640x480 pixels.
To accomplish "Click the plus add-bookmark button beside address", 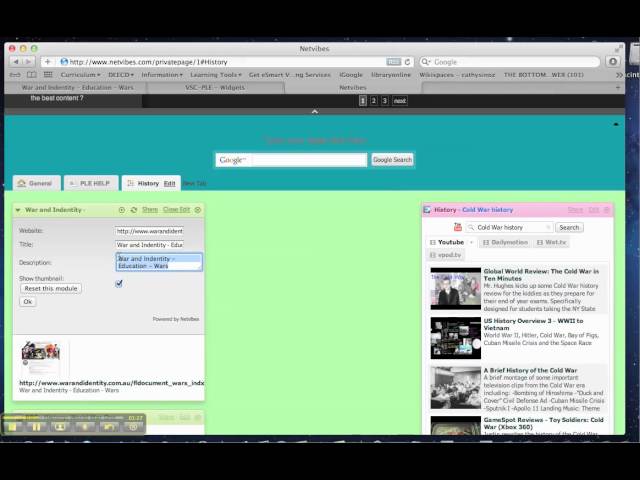I will tap(48, 62).
